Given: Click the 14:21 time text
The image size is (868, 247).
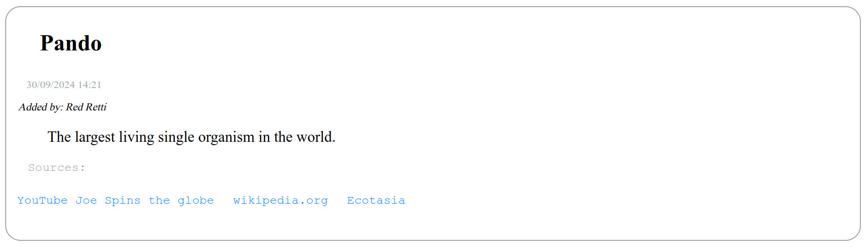Looking at the screenshot, I should (90, 85).
